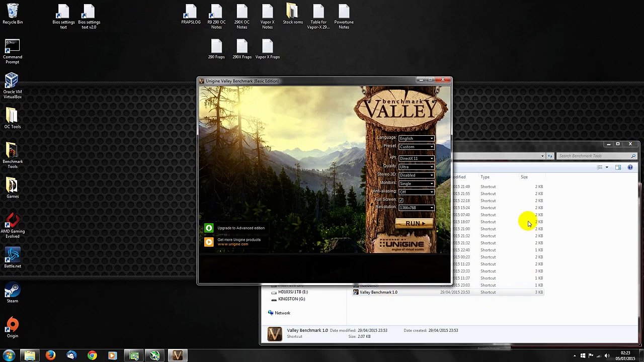The height and width of the screenshot is (362, 644).
Task: Sort files by the Type column header
Action: pos(485,177)
